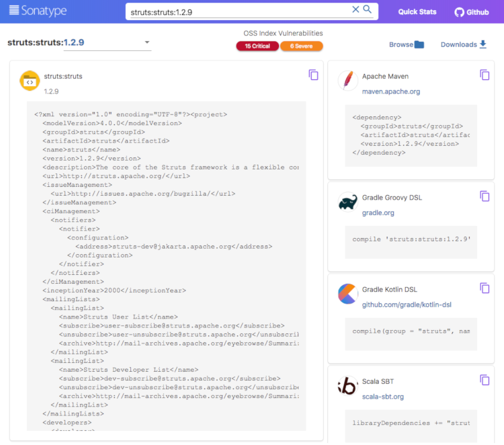Click the <version>1.2.9</version> line in Maven snippet
Image resolution: width=504 pixels, height=445 pixels.
pyautogui.click(x=409, y=144)
